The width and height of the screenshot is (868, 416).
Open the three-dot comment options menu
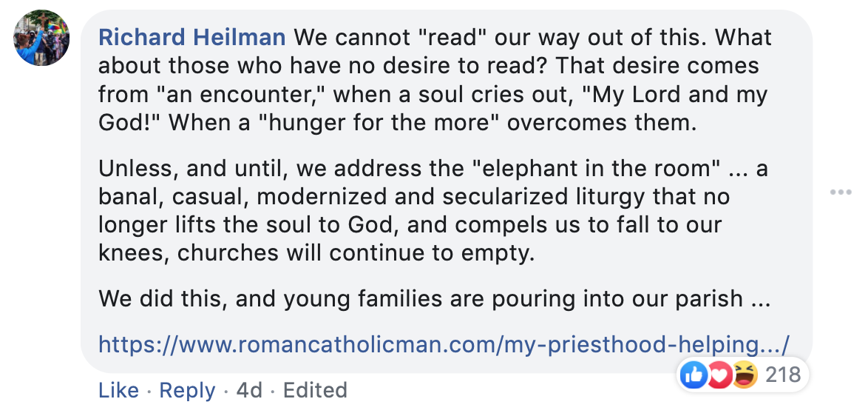coord(841,192)
